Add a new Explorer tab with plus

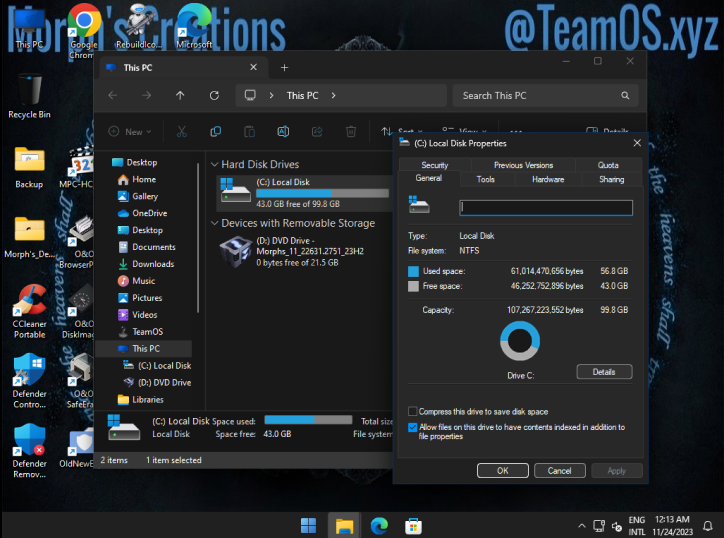[284, 68]
